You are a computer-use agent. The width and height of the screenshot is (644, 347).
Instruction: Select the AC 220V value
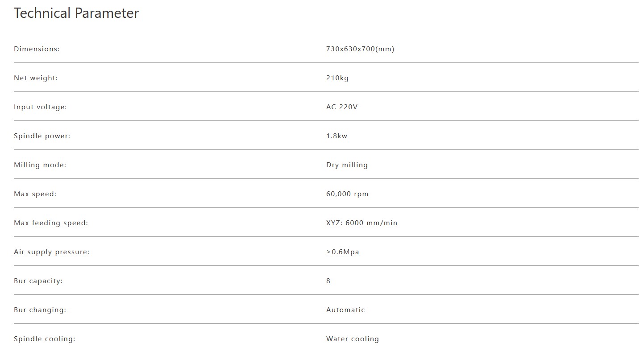coord(342,107)
